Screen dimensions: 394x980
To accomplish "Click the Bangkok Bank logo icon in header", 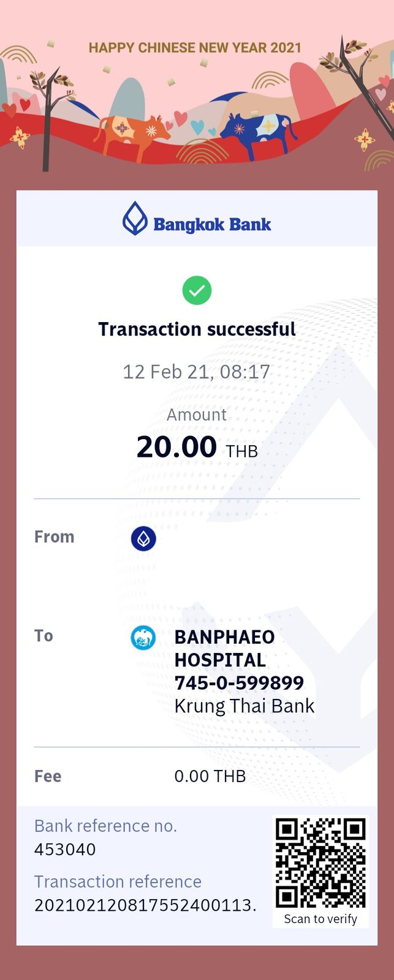I will pyautogui.click(x=135, y=219).
